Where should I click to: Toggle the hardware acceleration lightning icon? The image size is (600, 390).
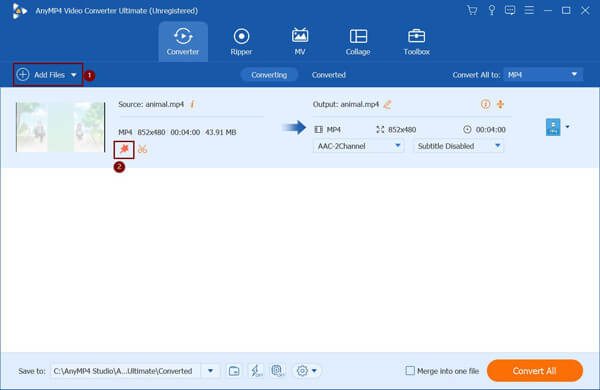(256, 371)
